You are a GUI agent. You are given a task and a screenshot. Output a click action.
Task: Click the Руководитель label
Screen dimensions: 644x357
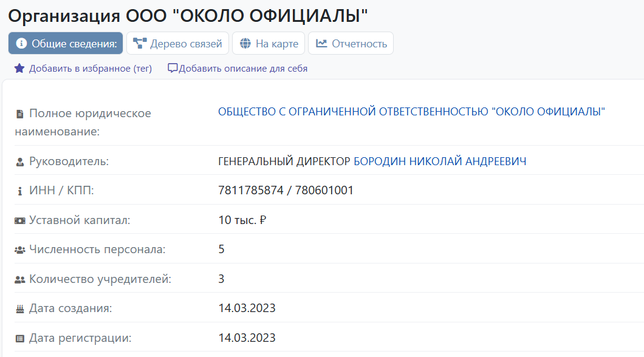click(69, 161)
